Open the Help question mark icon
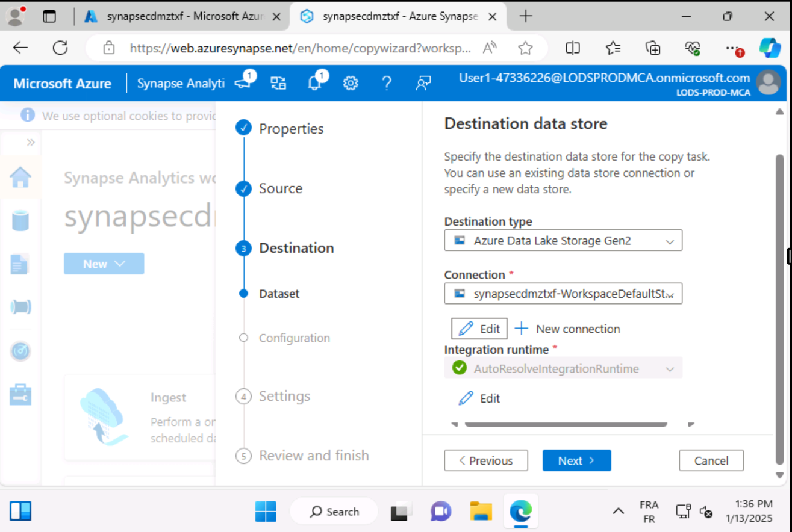The height and width of the screenshot is (532, 792). click(x=387, y=83)
